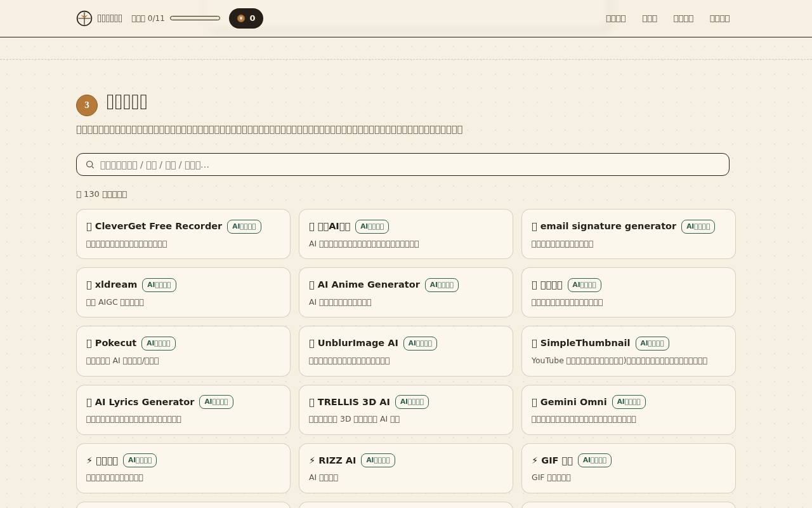
Task: Click the round logo icon in the header
Action: [x=84, y=18]
